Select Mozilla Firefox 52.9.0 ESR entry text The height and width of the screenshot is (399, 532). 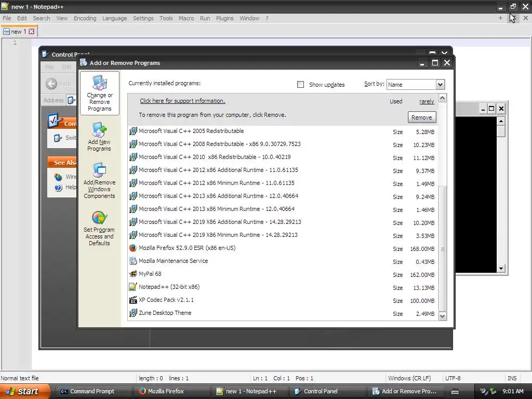pyautogui.click(x=187, y=248)
